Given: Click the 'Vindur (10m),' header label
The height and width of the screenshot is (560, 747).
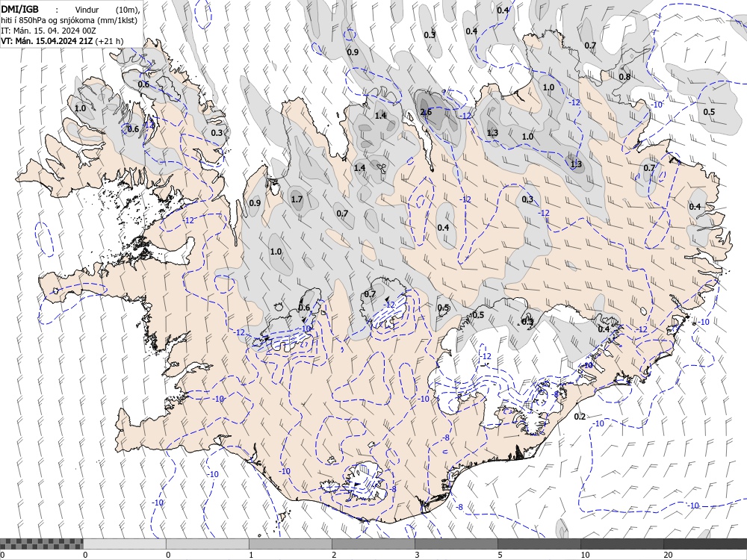Looking at the screenshot, I should coord(107,10).
